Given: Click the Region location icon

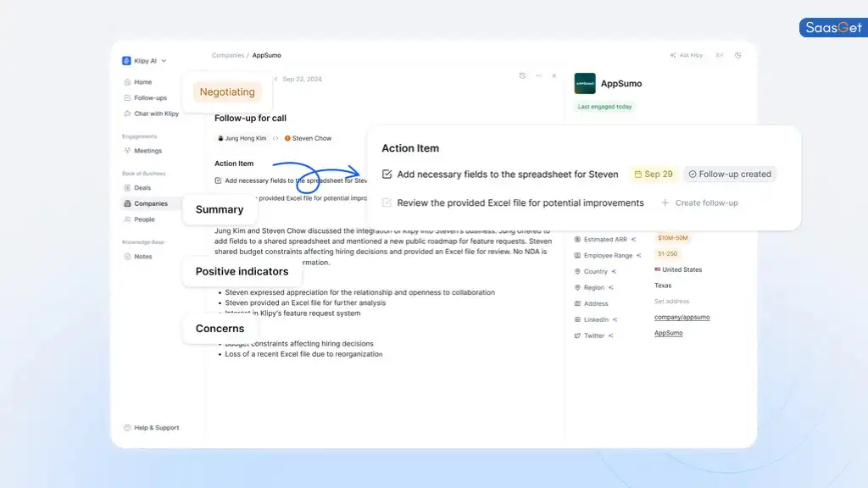Looking at the screenshot, I should [x=577, y=288].
